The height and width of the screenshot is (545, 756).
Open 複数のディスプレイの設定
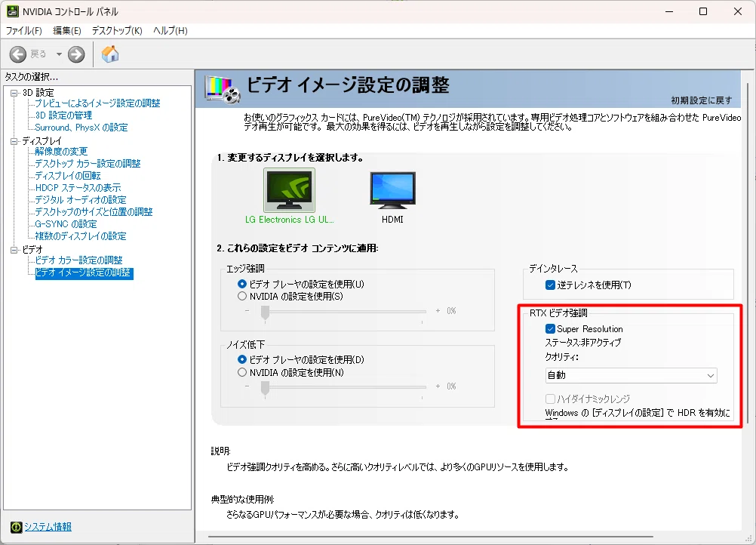click(81, 236)
